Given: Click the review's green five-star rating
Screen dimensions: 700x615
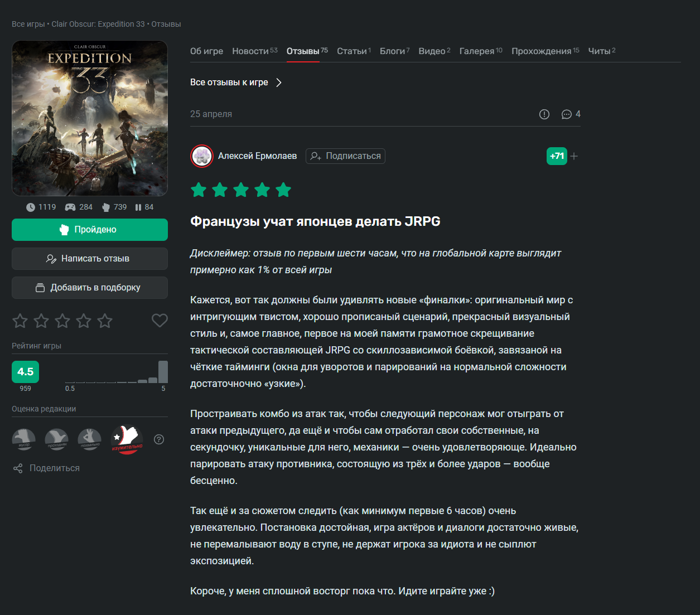Looking at the screenshot, I should 241,190.
